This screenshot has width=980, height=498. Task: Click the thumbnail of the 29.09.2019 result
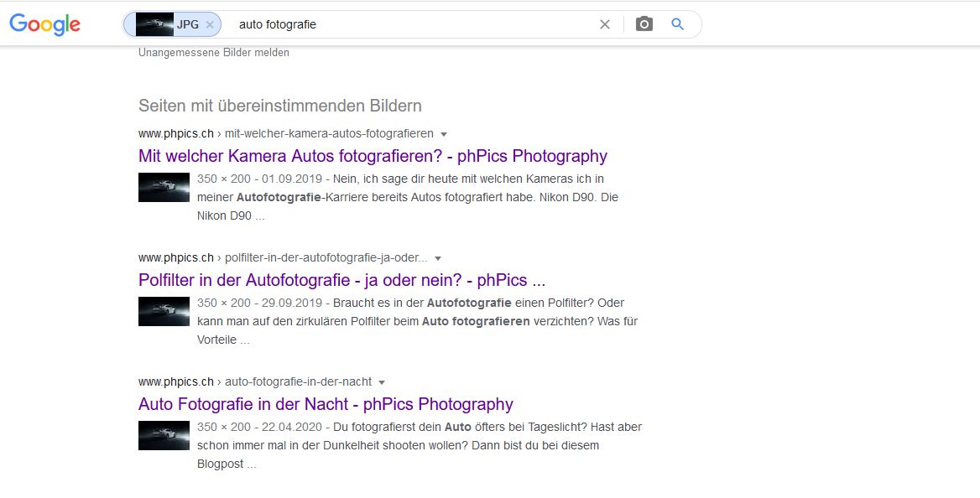(x=164, y=311)
